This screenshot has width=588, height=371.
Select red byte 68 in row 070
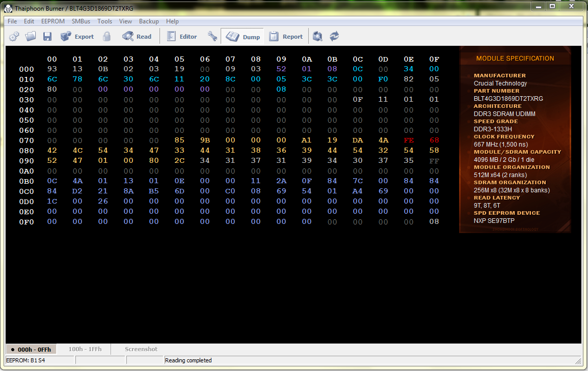click(x=434, y=140)
